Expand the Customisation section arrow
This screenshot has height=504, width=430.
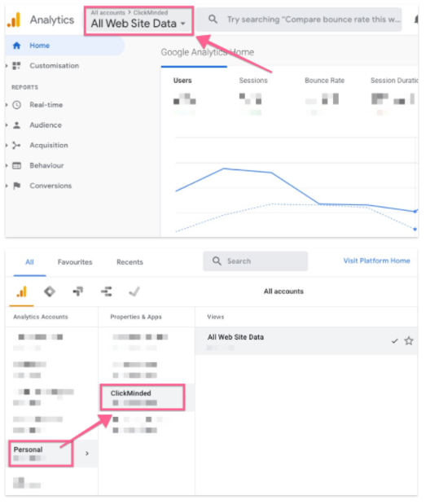[7, 66]
